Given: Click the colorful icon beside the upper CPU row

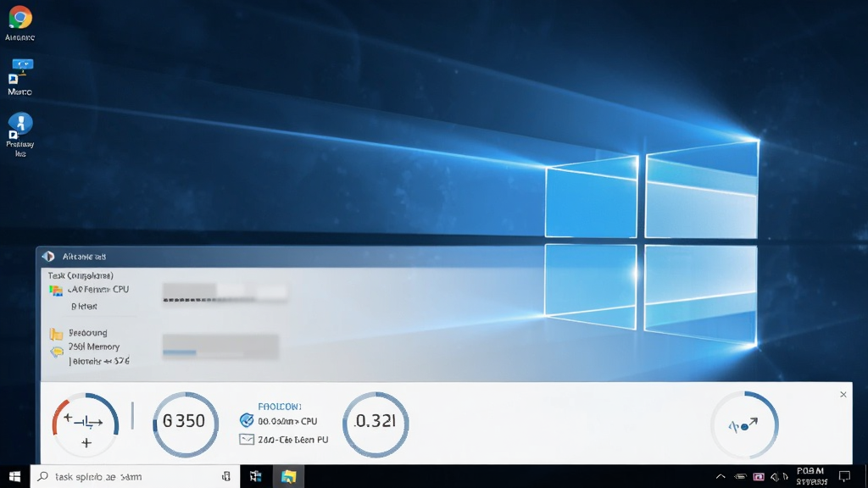Looking at the screenshot, I should click(x=56, y=291).
